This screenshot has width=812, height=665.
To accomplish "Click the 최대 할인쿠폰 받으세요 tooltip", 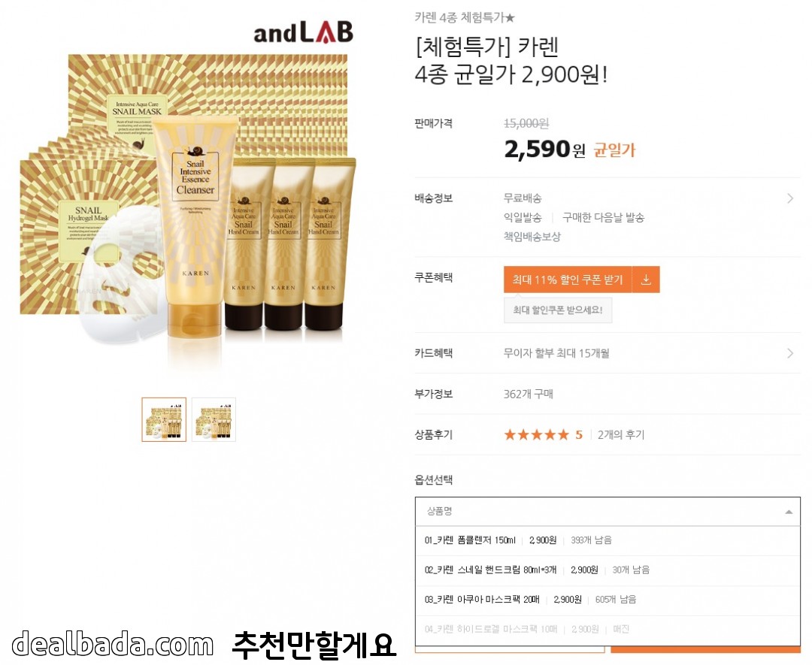I will tap(558, 310).
